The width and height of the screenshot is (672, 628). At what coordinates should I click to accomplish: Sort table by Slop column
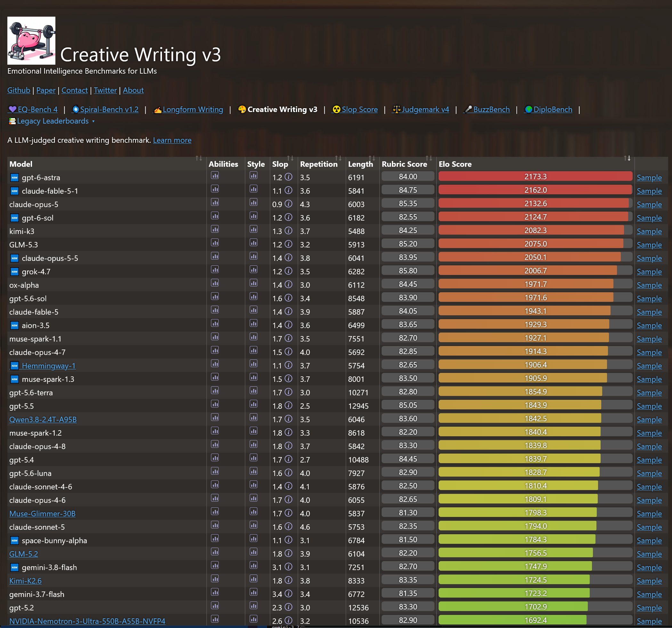pos(290,158)
